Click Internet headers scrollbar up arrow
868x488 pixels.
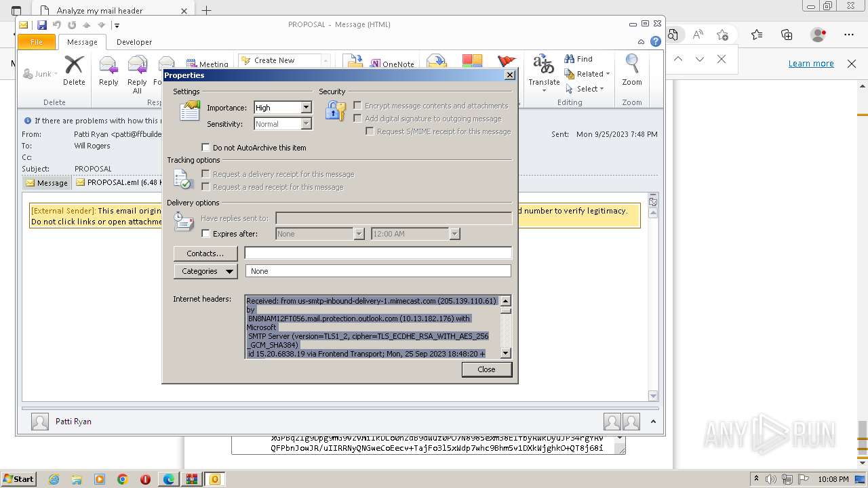click(506, 300)
